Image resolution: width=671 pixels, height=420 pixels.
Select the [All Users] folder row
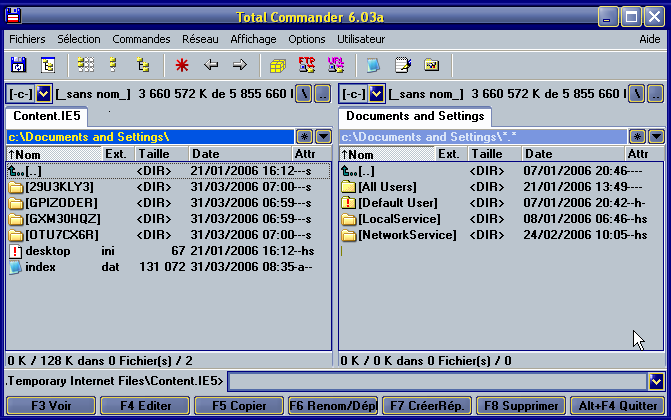tap(501, 187)
